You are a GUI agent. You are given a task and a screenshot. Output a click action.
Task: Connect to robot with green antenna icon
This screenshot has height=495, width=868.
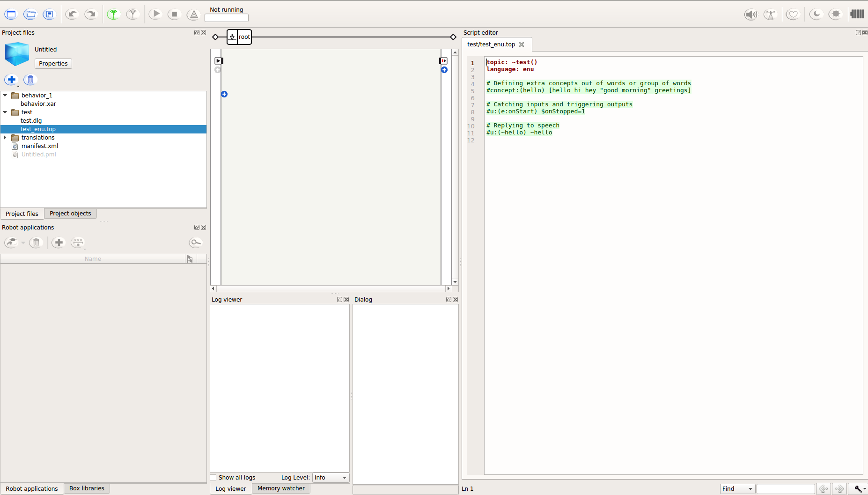click(x=113, y=15)
